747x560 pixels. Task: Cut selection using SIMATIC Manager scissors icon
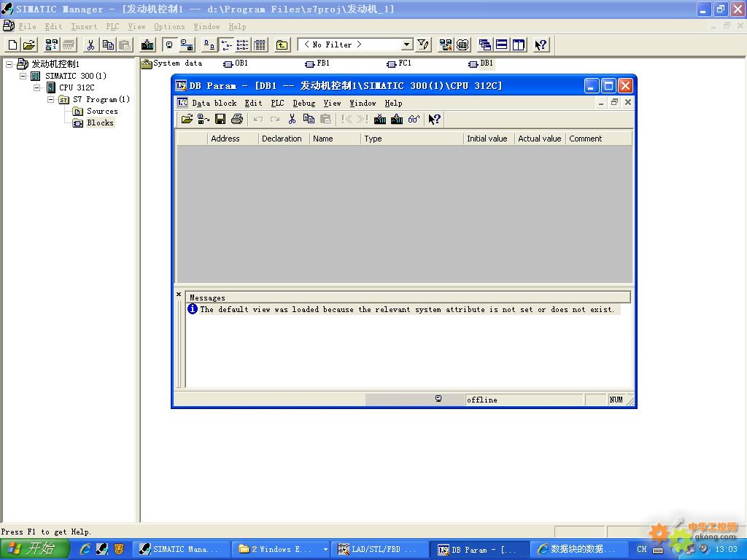(90, 44)
